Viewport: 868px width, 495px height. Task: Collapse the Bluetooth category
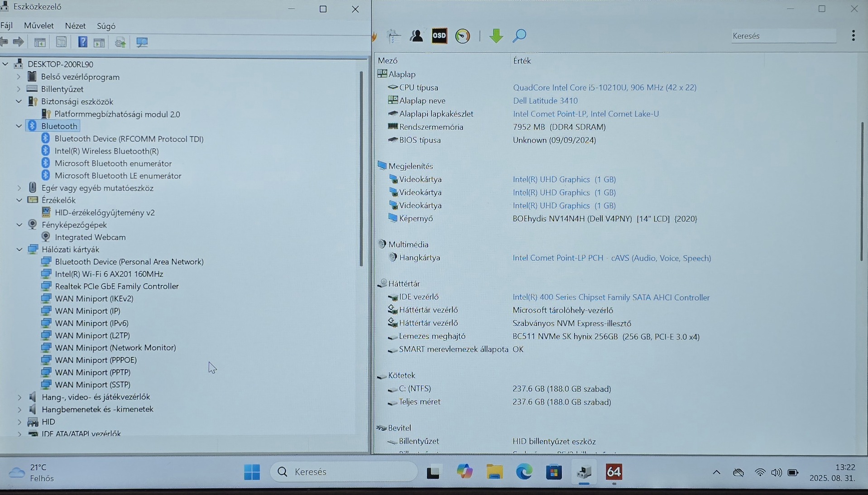point(19,126)
